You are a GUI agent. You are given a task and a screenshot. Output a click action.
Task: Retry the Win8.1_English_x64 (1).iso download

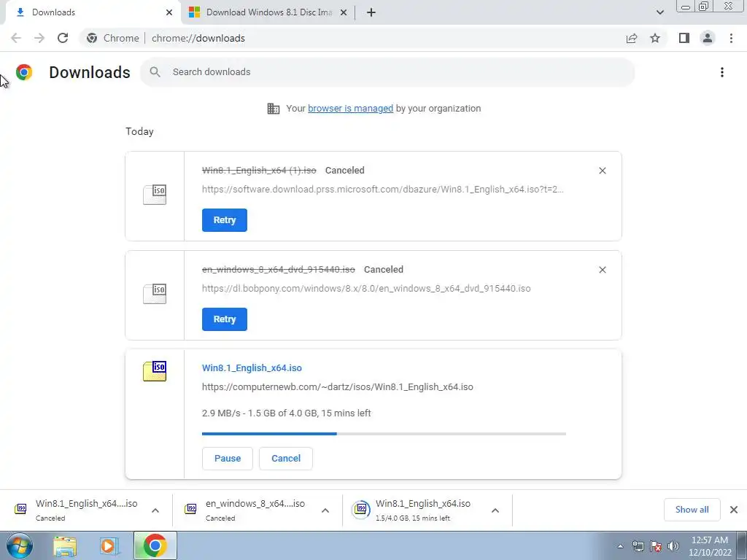(225, 220)
